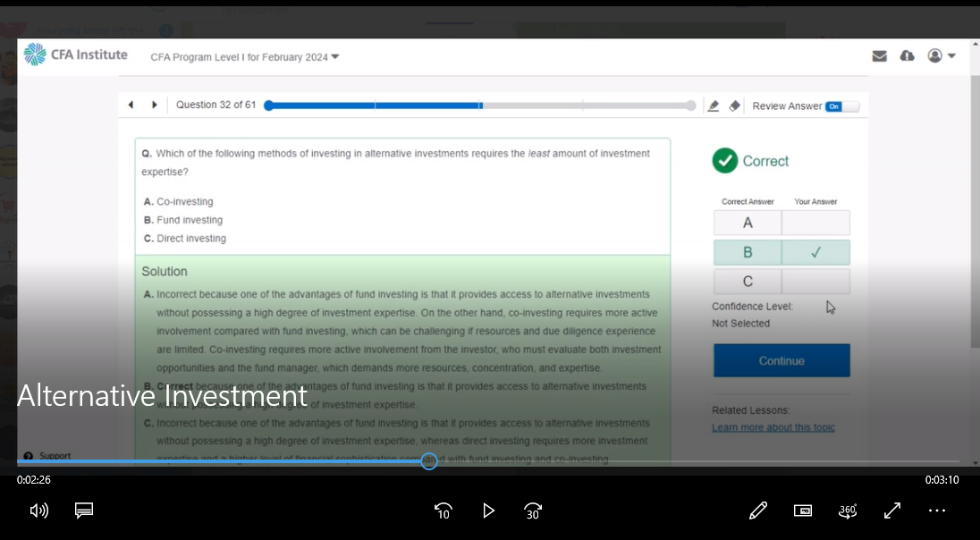Open the mail envelope icon
Screen dimensions: 980x540
tap(879, 55)
